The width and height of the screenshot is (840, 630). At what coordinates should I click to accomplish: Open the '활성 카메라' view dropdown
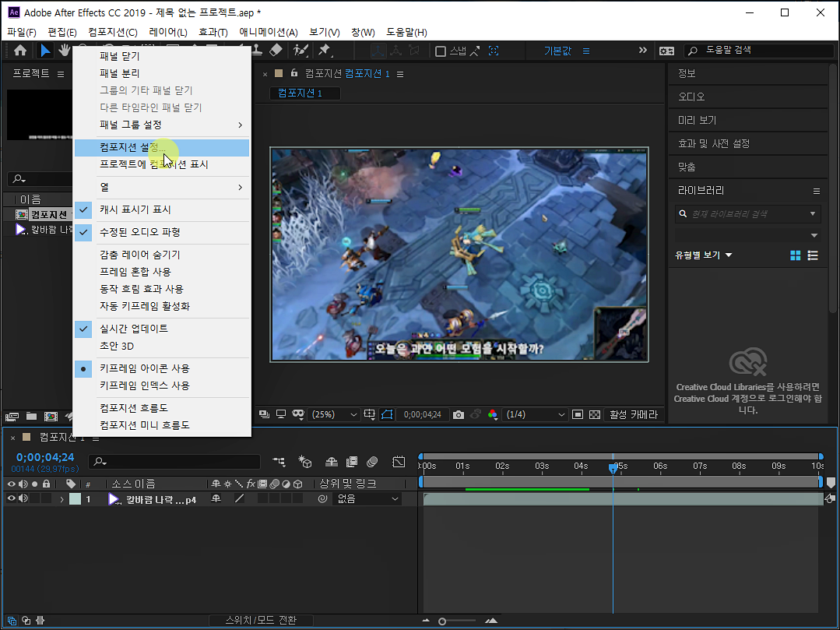634,414
